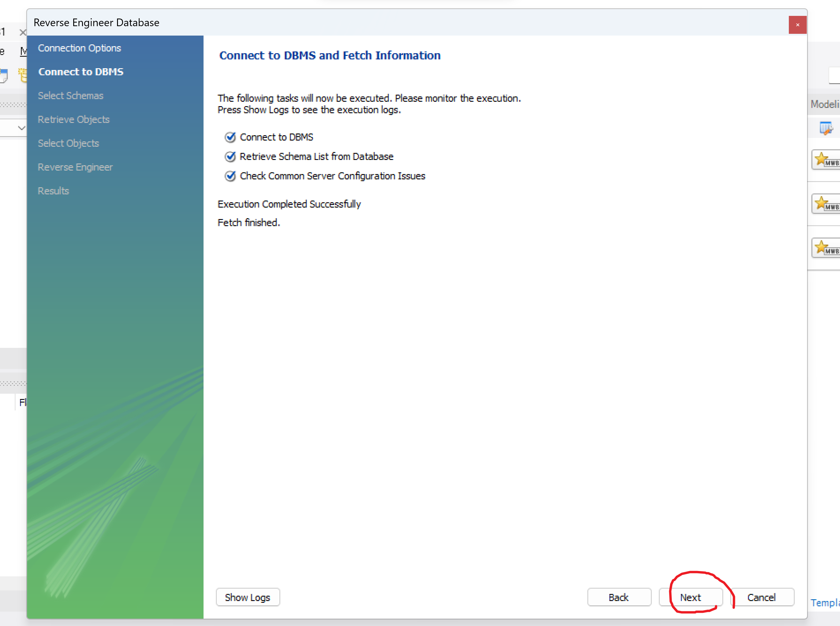The height and width of the screenshot is (626, 840).
Task: Click the Retrieve Schema List checkmark
Action: point(230,156)
